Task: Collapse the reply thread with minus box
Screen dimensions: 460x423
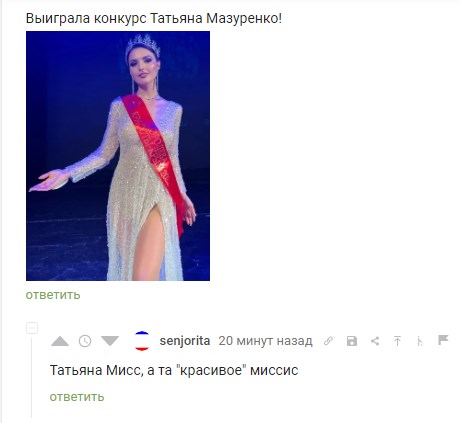Action: point(32,328)
